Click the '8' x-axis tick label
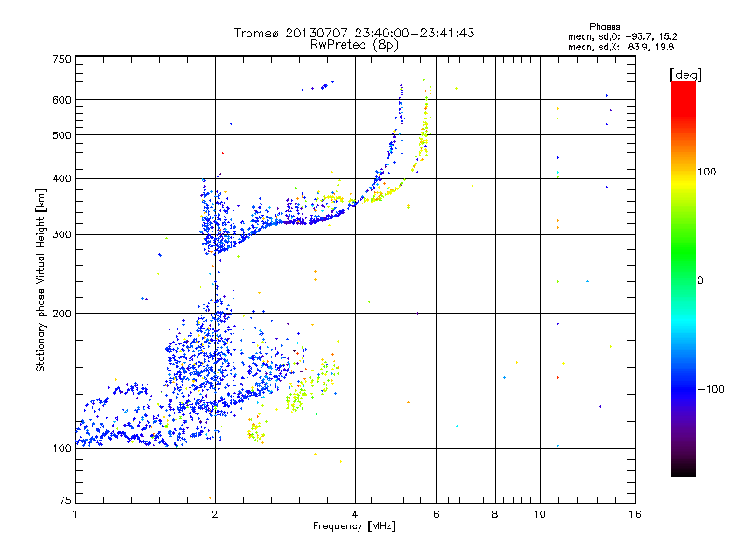This screenshot has width=747, height=560. (495, 514)
